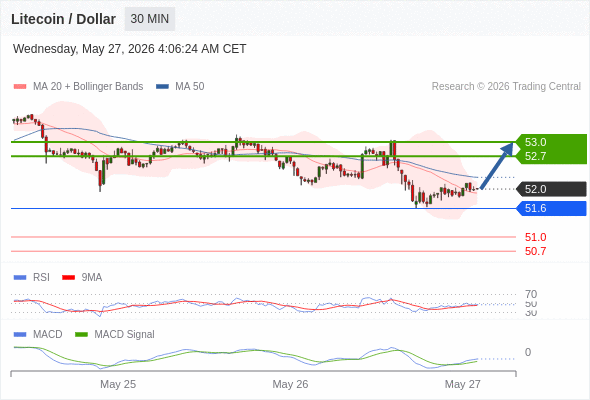Click the RSI 70 level label
The image size is (590, 400).
[x=531, y=294]
